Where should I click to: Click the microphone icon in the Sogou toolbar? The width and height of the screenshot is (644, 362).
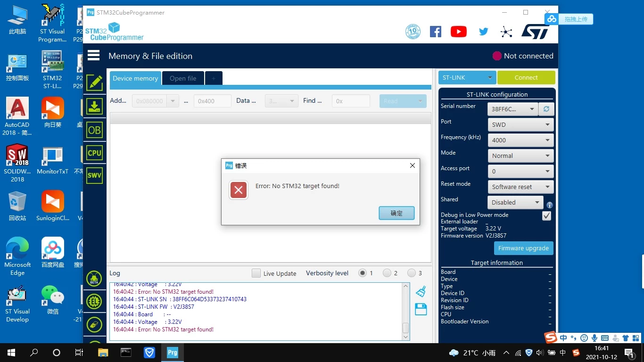[x=594, y=337]
